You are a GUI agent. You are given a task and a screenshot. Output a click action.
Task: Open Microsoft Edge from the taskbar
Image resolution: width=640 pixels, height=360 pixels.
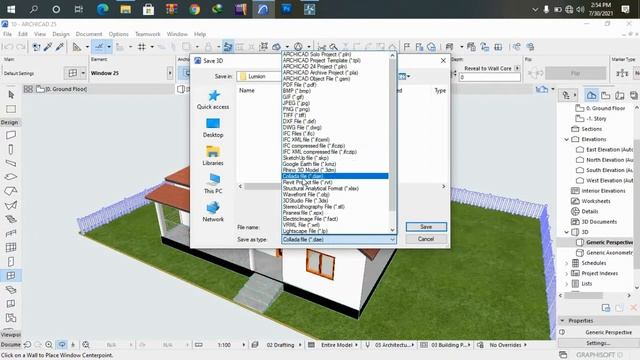[102, 9]
